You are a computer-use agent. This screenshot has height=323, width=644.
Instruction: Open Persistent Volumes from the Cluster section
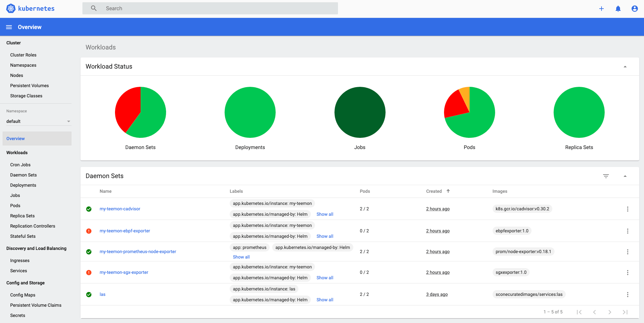click(29, 86)
